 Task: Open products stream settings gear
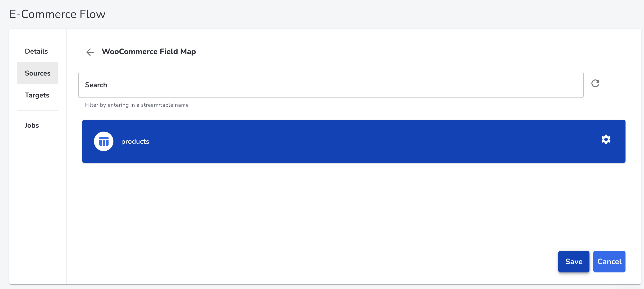tap(606, 139)
